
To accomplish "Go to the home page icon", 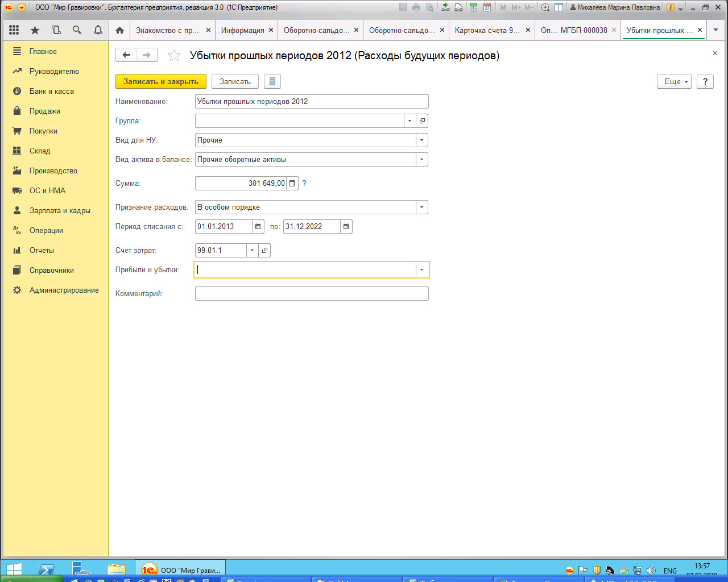I will click(x=119, y=30).
